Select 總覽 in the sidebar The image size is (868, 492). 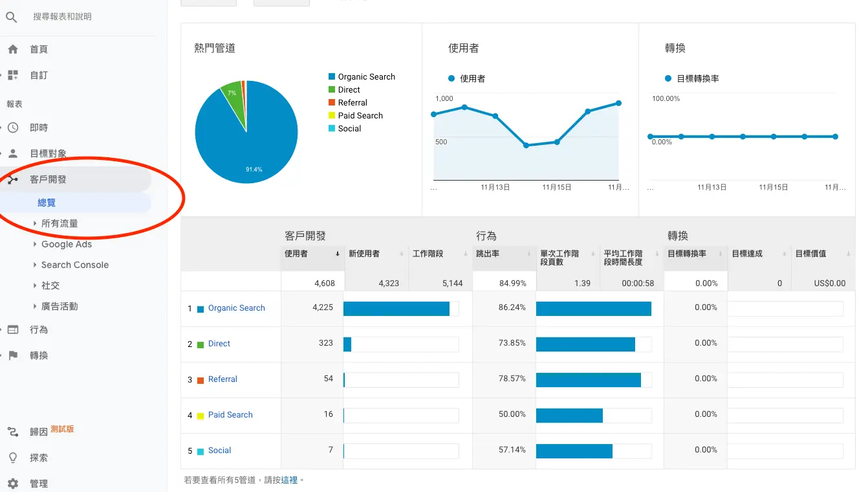(x=47, y=203)
